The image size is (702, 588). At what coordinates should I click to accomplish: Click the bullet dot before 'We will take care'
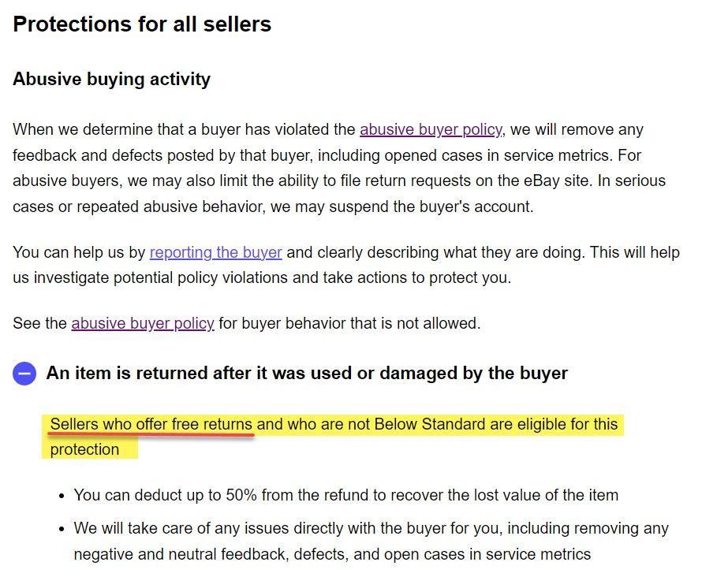pyautogui.click(x=62, y=529)
